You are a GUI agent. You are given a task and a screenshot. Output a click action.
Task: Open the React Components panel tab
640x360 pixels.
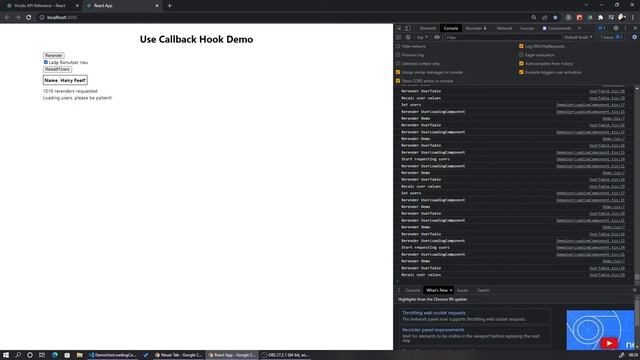point(557,28)
